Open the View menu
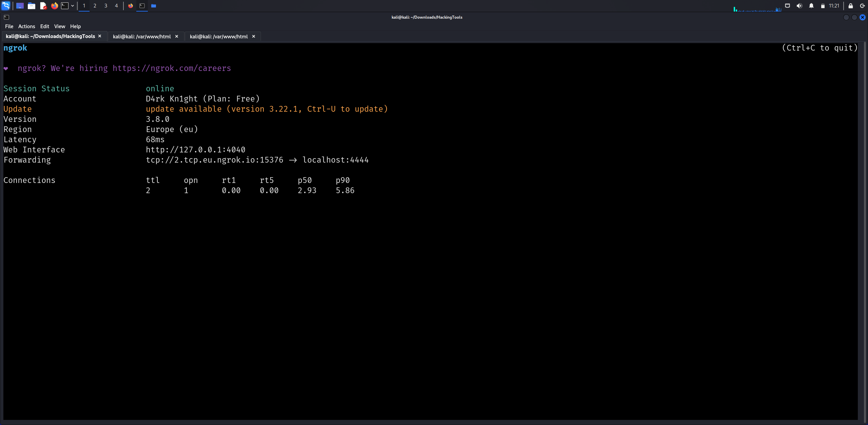 coord(60,26)
